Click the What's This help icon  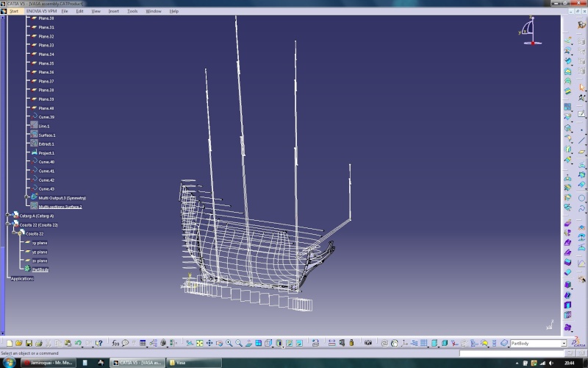(x=98, y=343)
